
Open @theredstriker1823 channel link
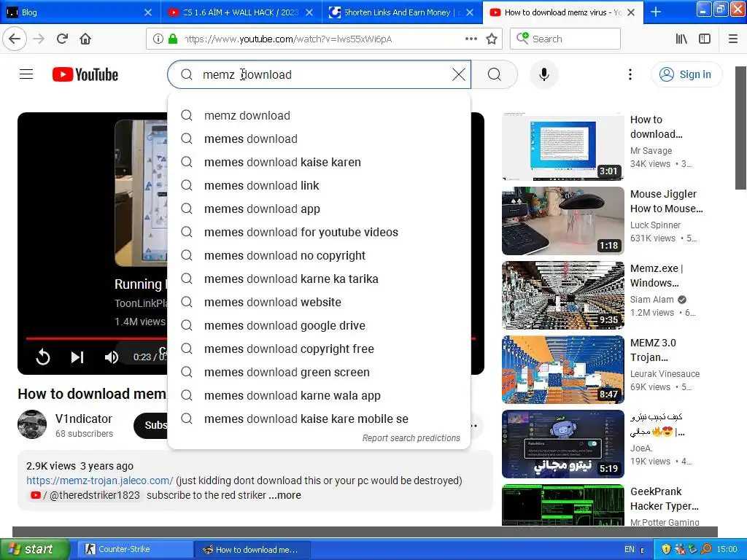coord(85,495)
